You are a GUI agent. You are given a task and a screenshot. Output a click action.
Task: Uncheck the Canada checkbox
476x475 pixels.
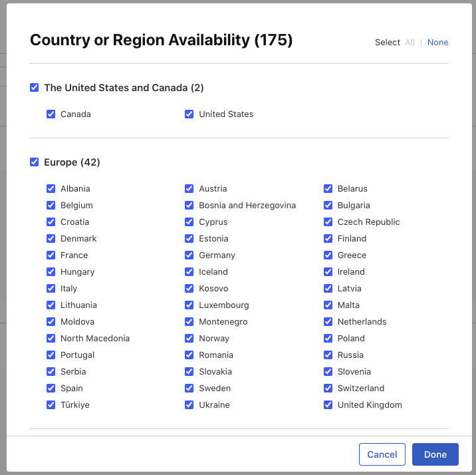51,114
